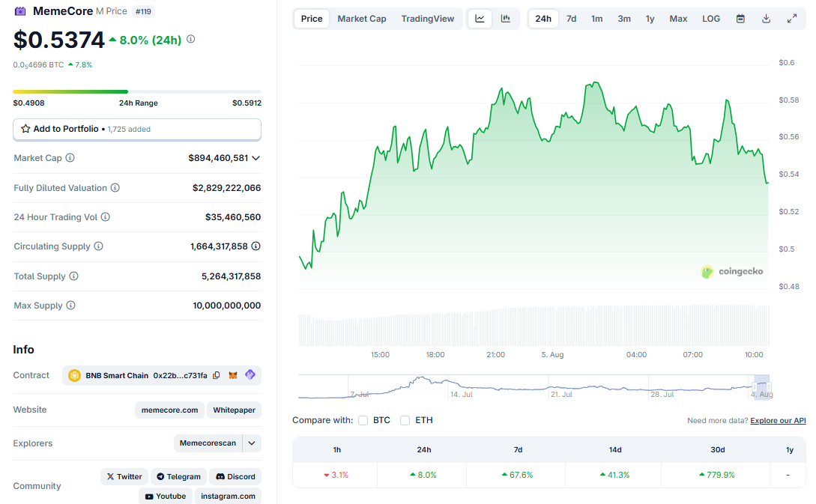Click the $2,829,222,066 valuation value
The height and width of the screenshot is (504, 816).
click(226, 188)
